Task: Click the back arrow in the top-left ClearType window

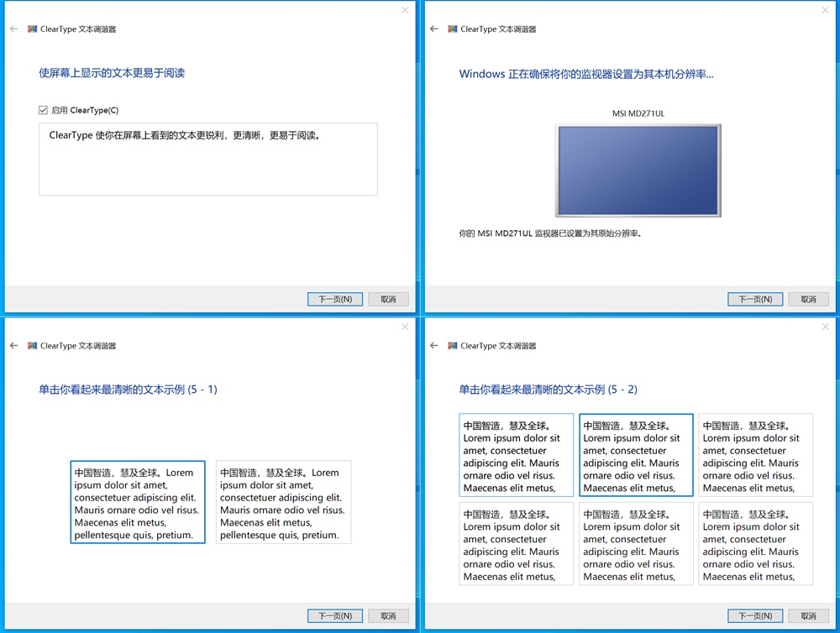Action: pyautogui.click(x=14, y=29)
